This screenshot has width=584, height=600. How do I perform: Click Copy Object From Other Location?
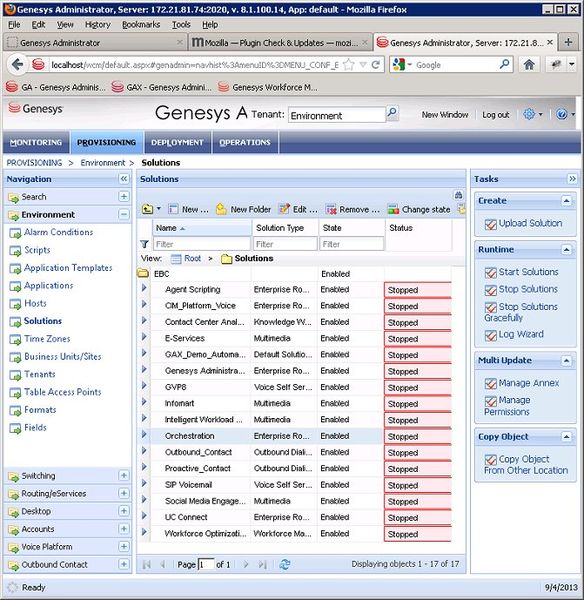point(526,464)
